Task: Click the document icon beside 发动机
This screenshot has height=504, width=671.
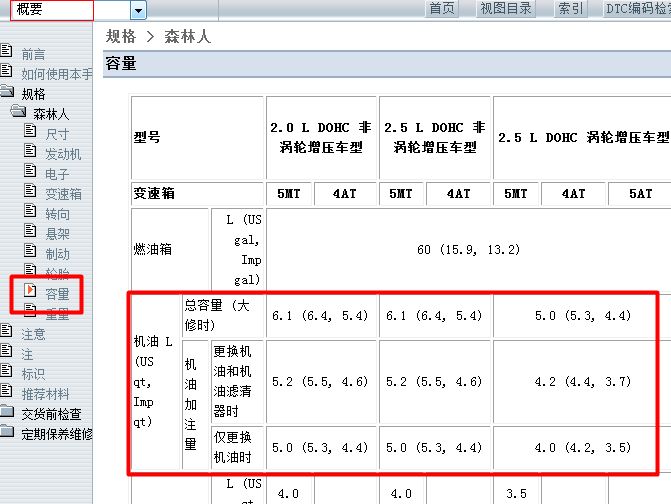Action: tap(30, 151)
